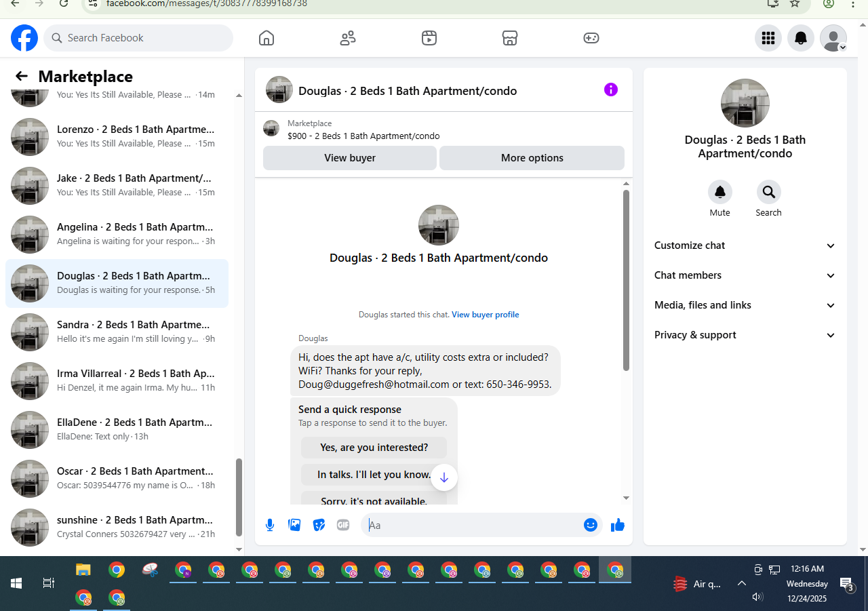Open the Oscar conversation

coord(117,479)
